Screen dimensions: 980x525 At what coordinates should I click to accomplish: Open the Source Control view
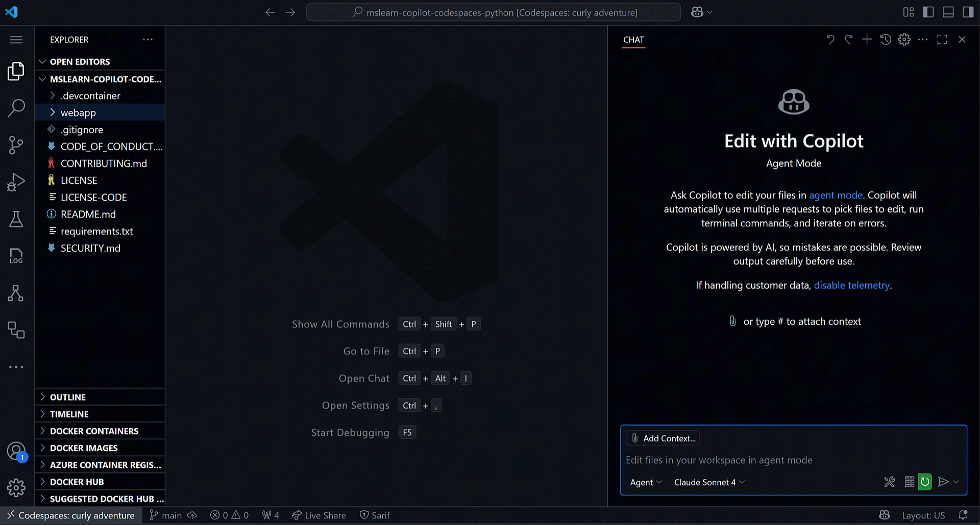click(16, 145)
